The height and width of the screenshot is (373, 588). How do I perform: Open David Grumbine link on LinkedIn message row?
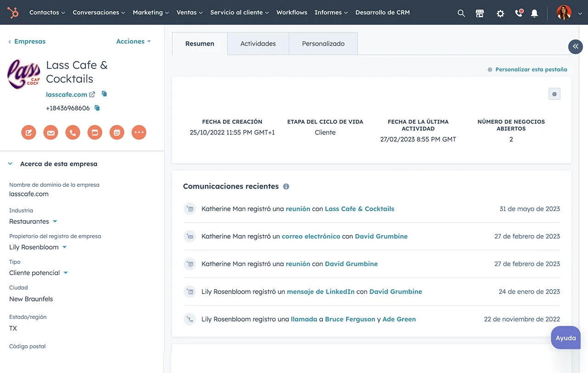[396, 291]
